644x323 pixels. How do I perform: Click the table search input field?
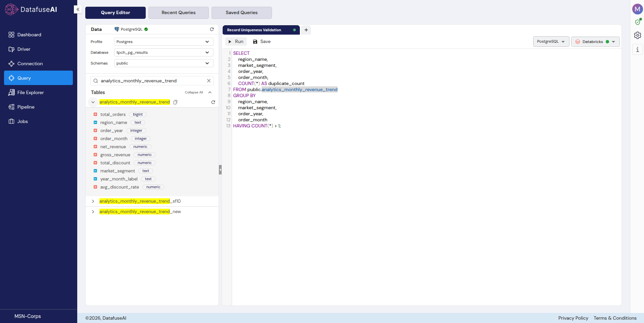click(x=152, y=81)
